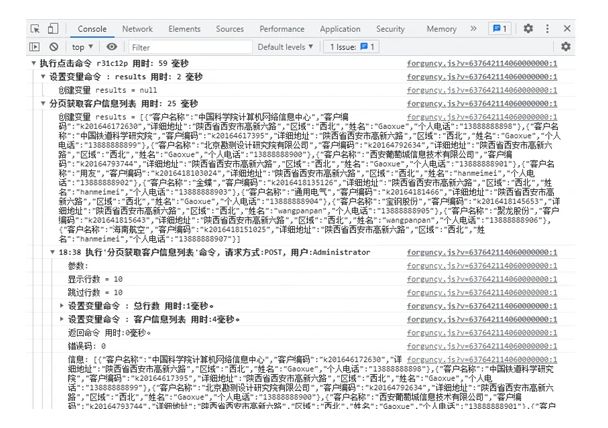Image resolution: width=608 pixels, height=428 pixels.
Task: Expand the 设置变量命令 客户信息列表 group
Action: [x=62, y=319]
